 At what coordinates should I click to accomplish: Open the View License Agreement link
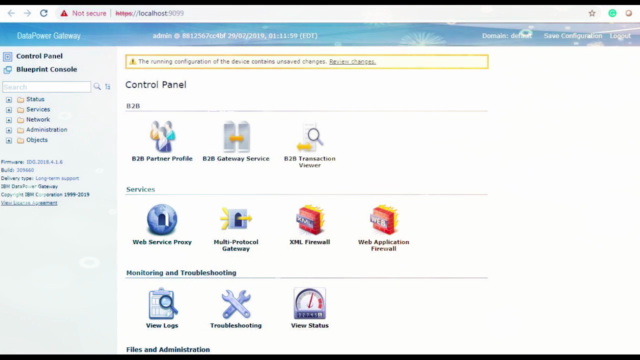click(29, 203)
